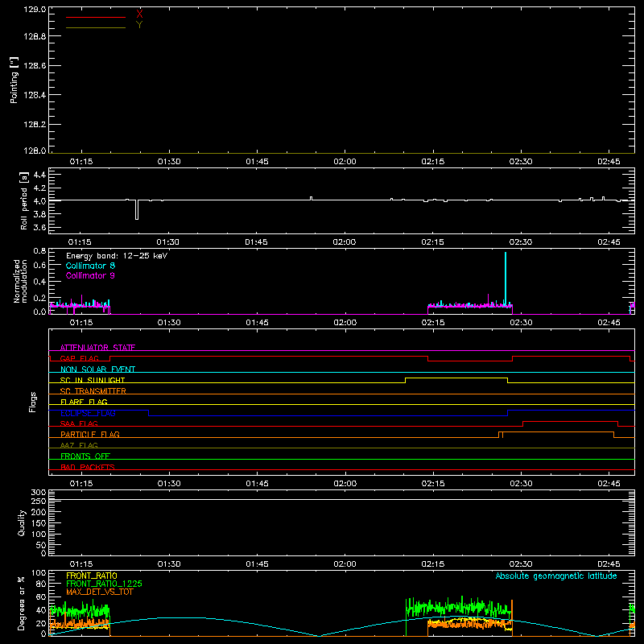644x644 pixels.
Task: Click the FLARE_FLAG label
Action: [x=84, y=402]
